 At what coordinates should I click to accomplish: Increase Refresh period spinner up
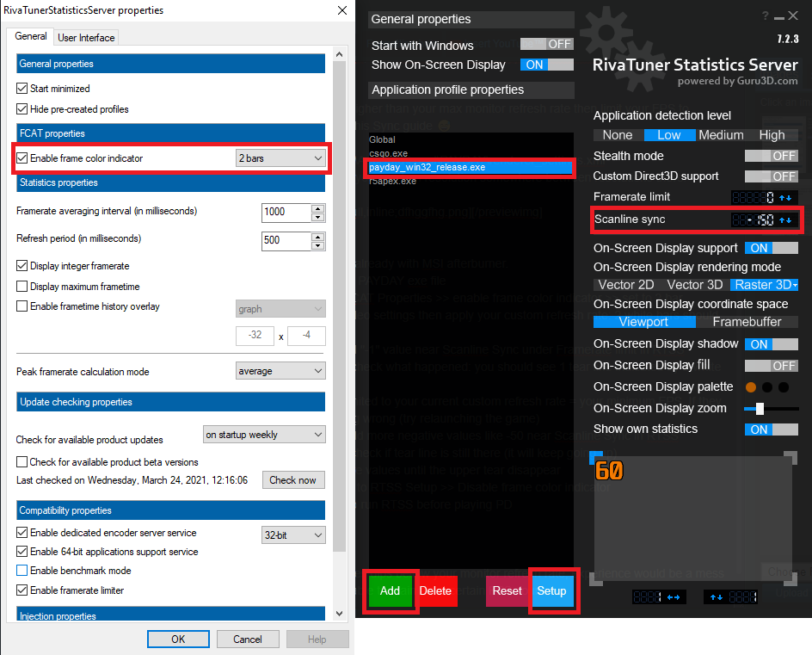[x=318, y=238]
